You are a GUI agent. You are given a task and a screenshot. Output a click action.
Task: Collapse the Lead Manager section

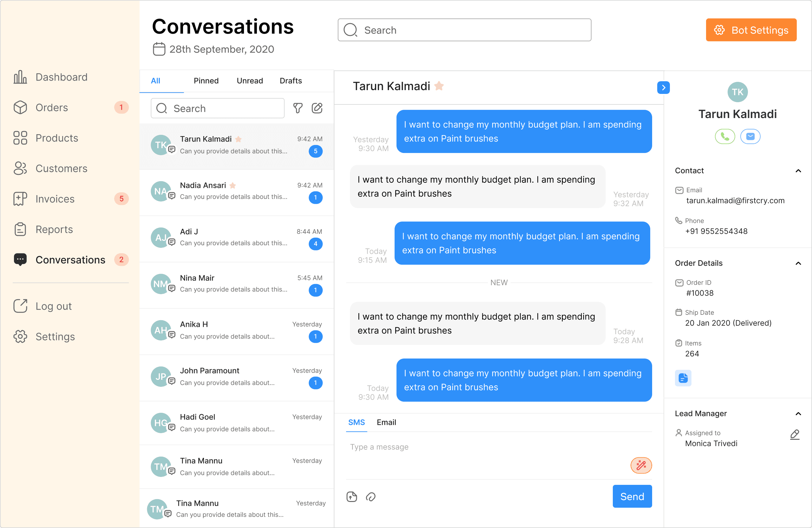coord(798,414)
